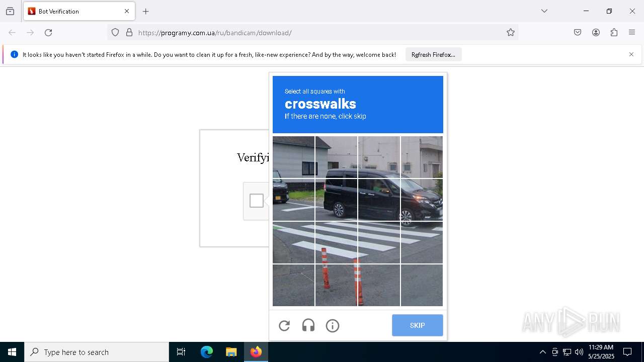Viewport: 644px width, 362px height.
Task: Open network status tray icon
Action: [567, 352]
